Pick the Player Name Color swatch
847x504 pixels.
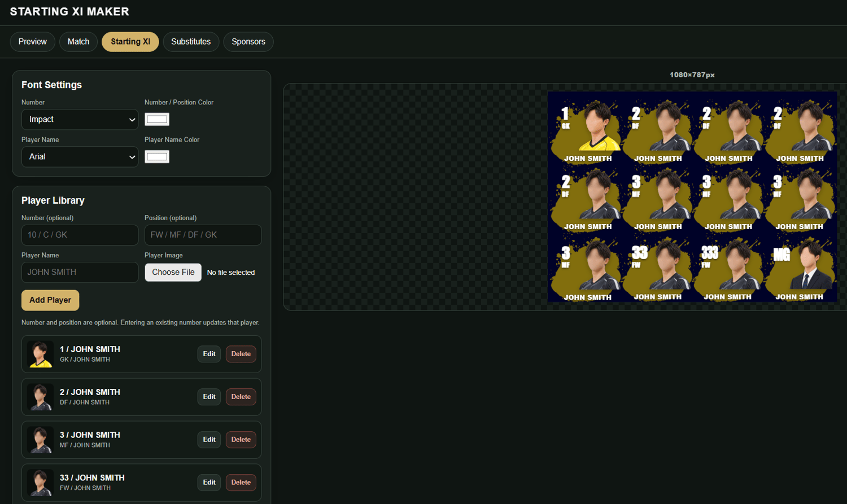pyautogui.click(x=157, y=156)
